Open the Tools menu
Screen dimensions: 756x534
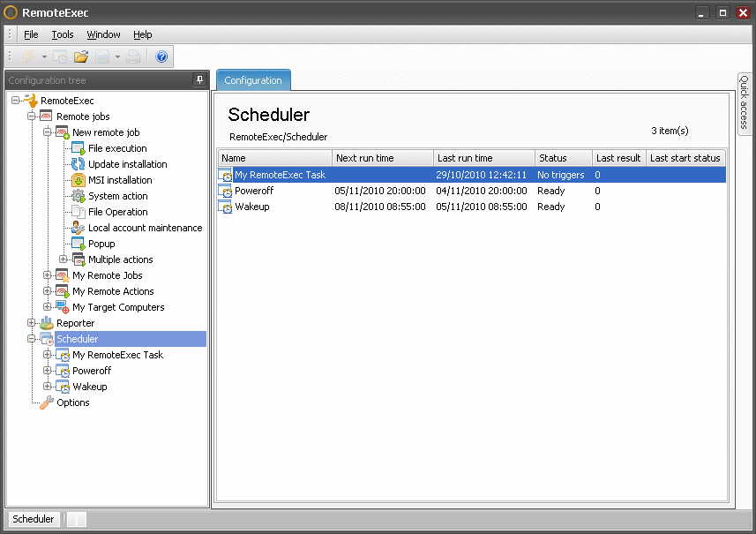(x=63, y=34)
